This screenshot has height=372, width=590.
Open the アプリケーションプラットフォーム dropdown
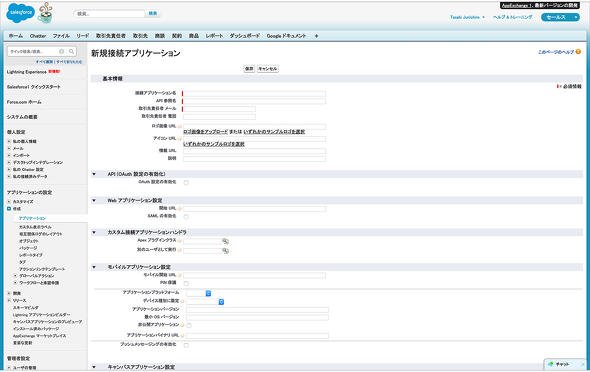199,293
